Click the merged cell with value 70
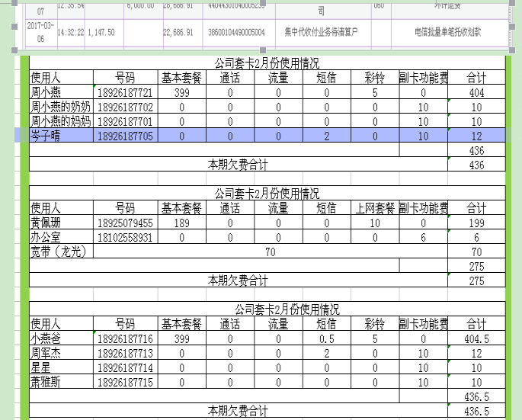 coord(271,252)
